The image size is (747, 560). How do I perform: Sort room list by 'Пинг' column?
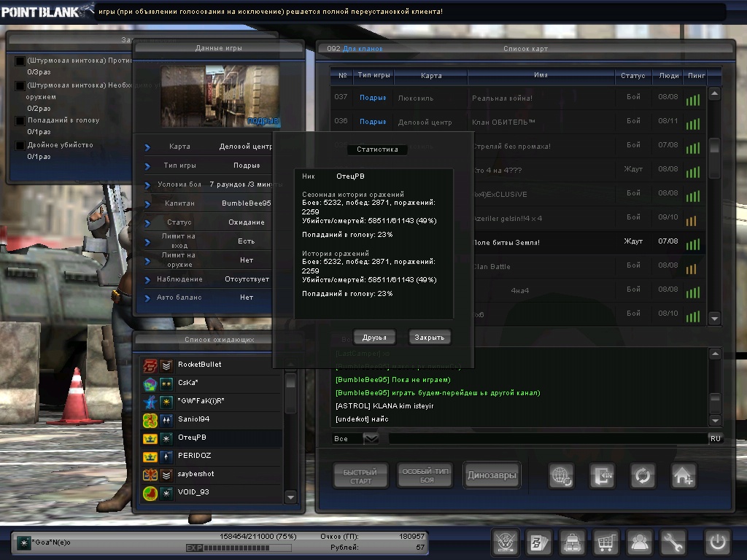click(693, 76)
